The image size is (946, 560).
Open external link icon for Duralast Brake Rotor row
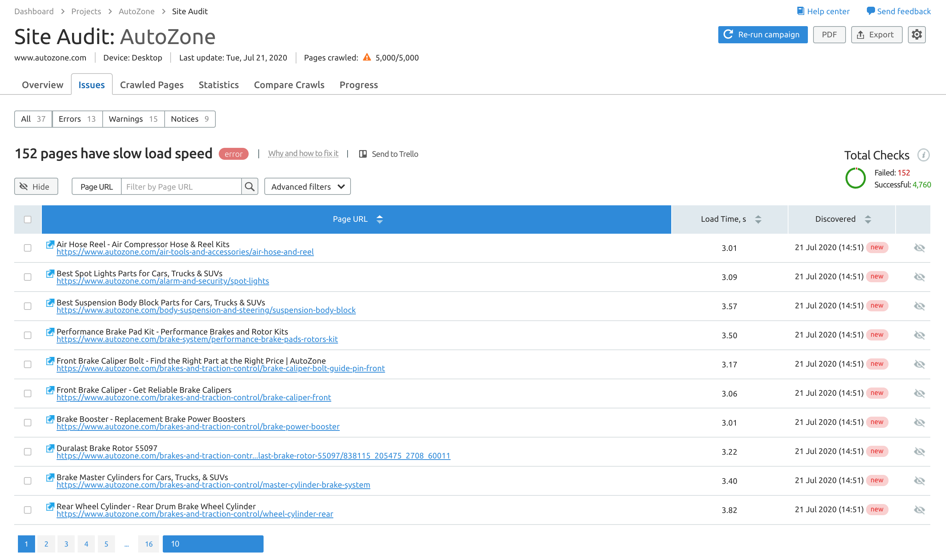pos(50,448)
